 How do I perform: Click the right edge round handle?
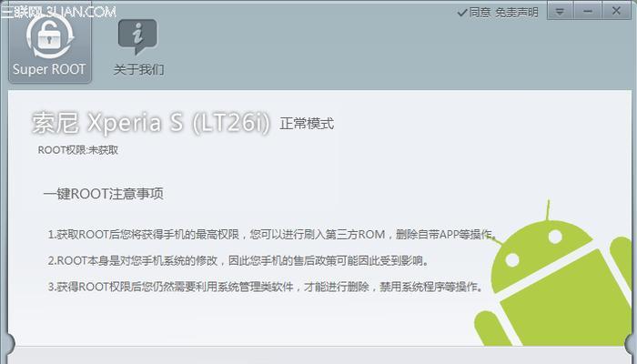click(631, 344)
